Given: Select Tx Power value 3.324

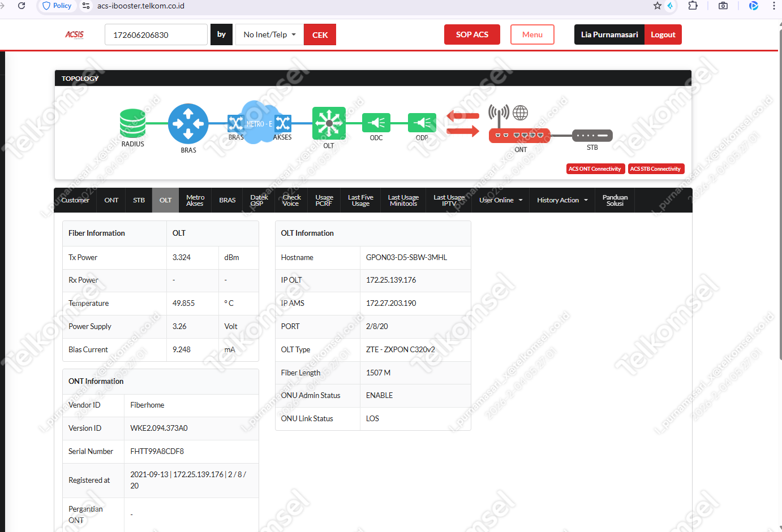Looking at the screenshot, I should 182,257.
